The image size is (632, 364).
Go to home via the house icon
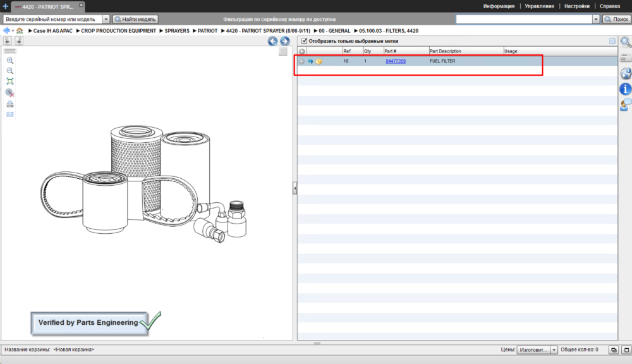[20, 30]
